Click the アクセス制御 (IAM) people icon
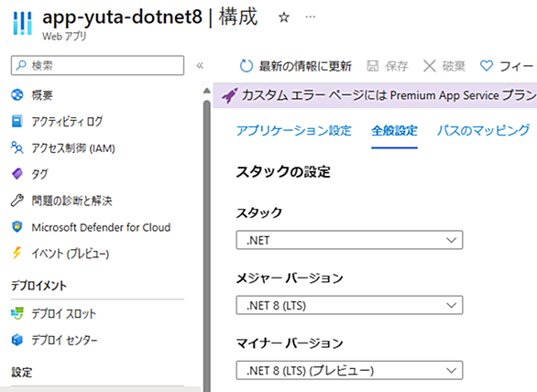537x392 pixels. point(17,147)
